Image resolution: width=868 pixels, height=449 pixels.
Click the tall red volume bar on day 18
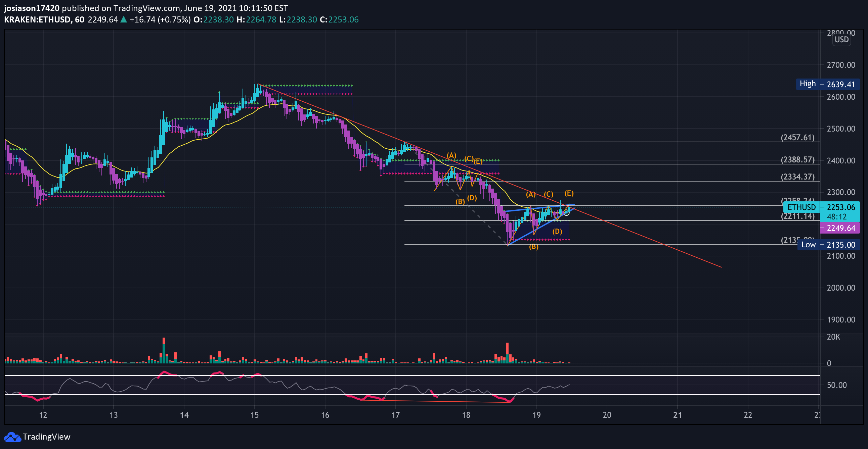507,353
